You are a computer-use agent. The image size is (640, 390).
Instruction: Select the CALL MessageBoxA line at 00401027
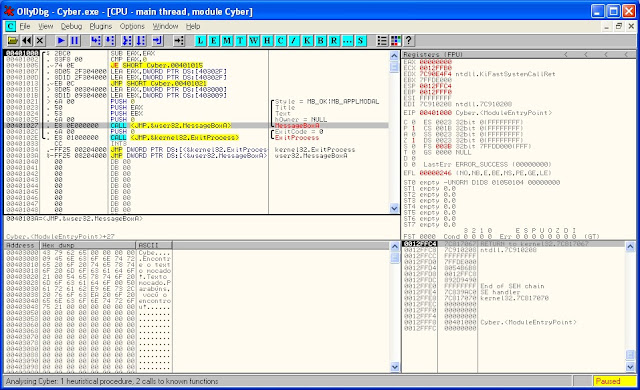[196, 125]
